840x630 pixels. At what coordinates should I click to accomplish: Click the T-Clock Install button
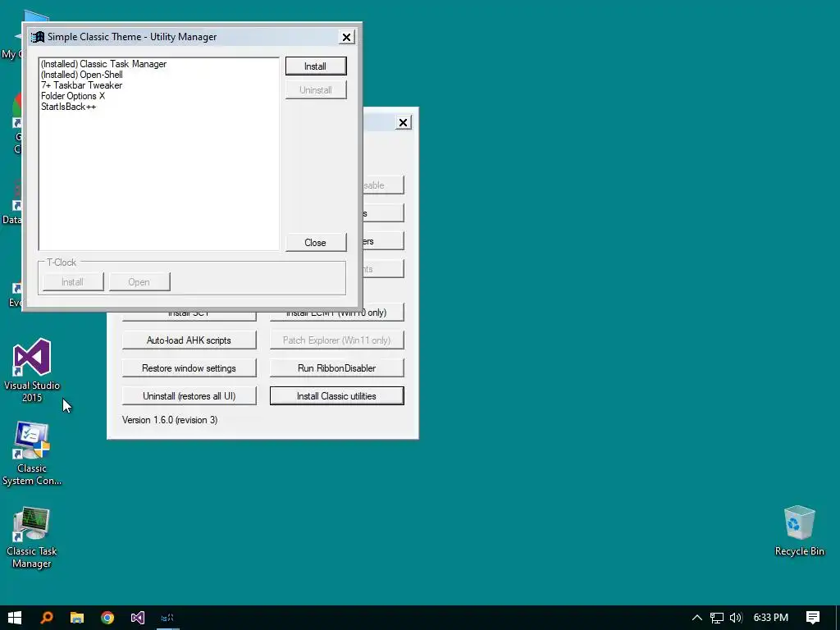click(73, 282)
